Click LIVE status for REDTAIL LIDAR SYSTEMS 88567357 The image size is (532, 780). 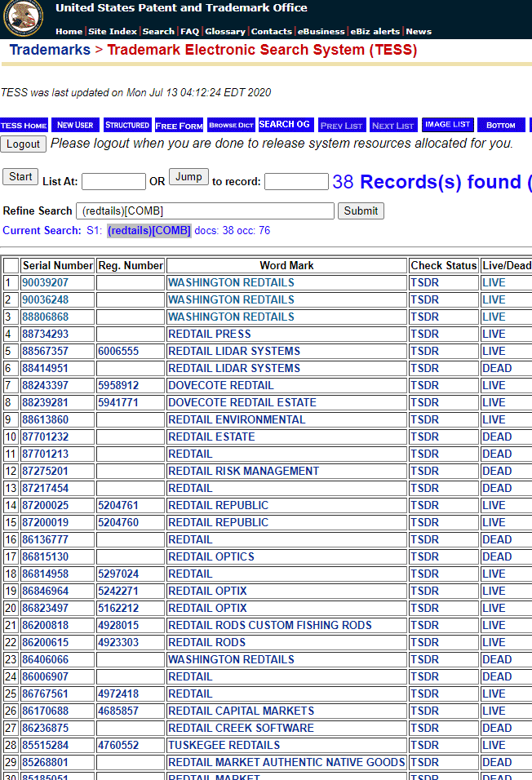[494, 351]
